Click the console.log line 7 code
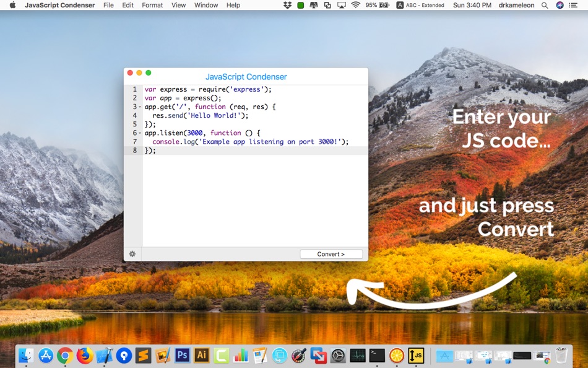 click(x=251, y=142)
